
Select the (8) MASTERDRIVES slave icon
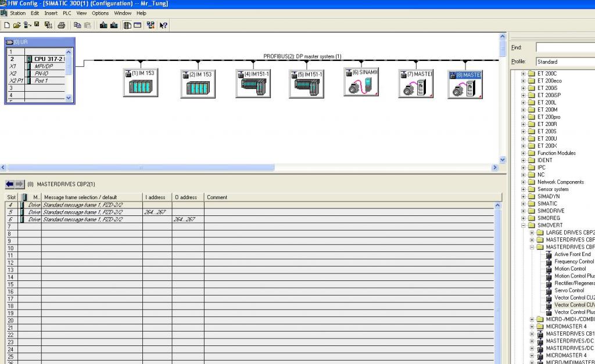pos(465,84)
